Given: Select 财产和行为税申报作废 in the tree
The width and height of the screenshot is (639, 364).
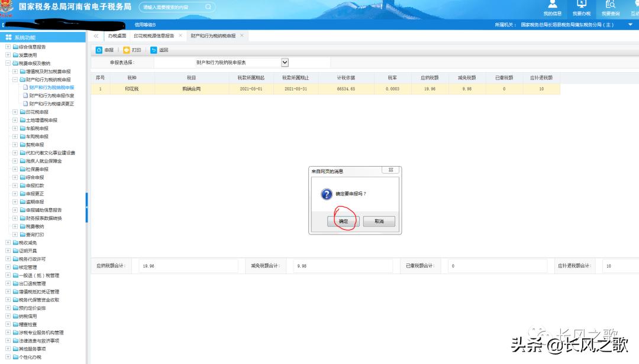Looking at the screenshot, I should [x=52, y=96].
